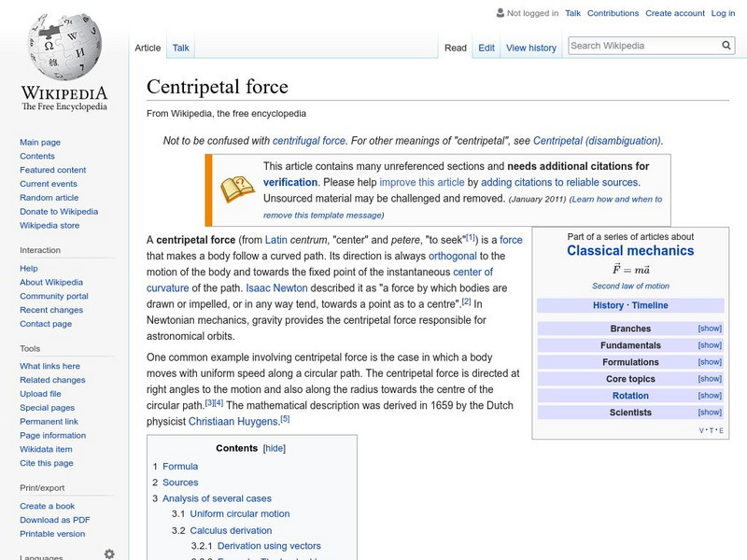Click What links here
Image resolution: width=747 pixels, height=560 pixels.
point(50,366)
